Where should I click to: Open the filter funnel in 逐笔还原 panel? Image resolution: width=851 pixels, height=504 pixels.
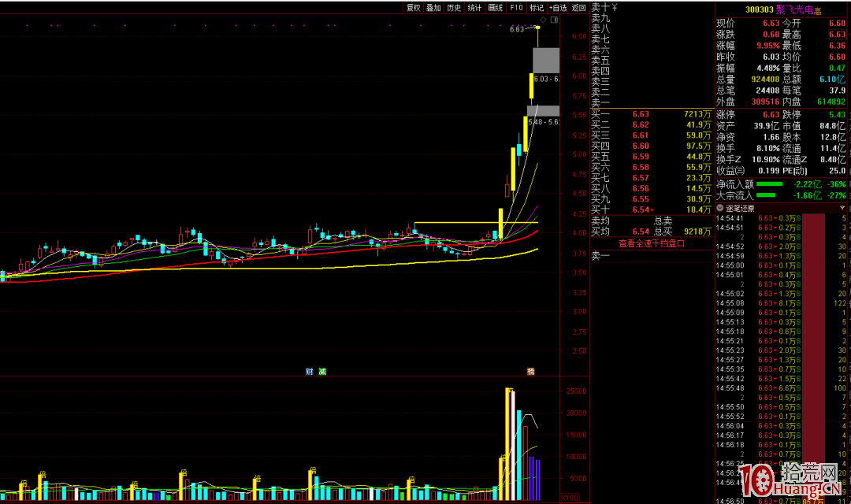(842, 209)
